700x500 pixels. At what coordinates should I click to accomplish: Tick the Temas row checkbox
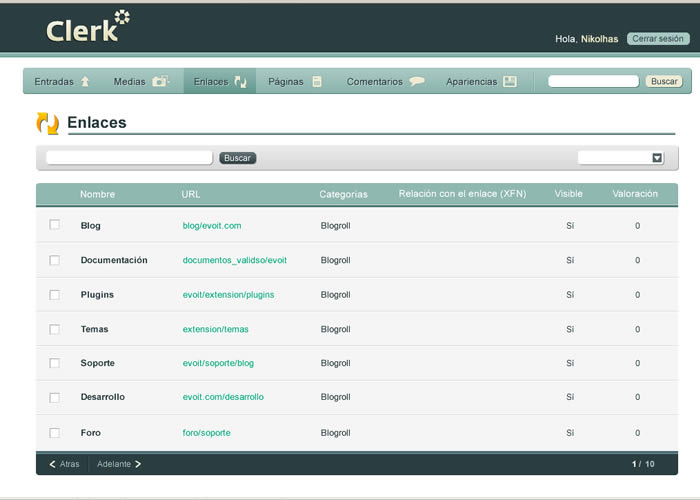(54, 329)
